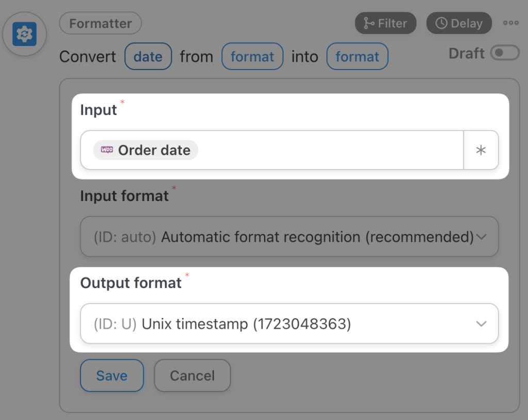Select the Order date tag pill
Viewport: 528px width, 420px height.
coord(145,150)
